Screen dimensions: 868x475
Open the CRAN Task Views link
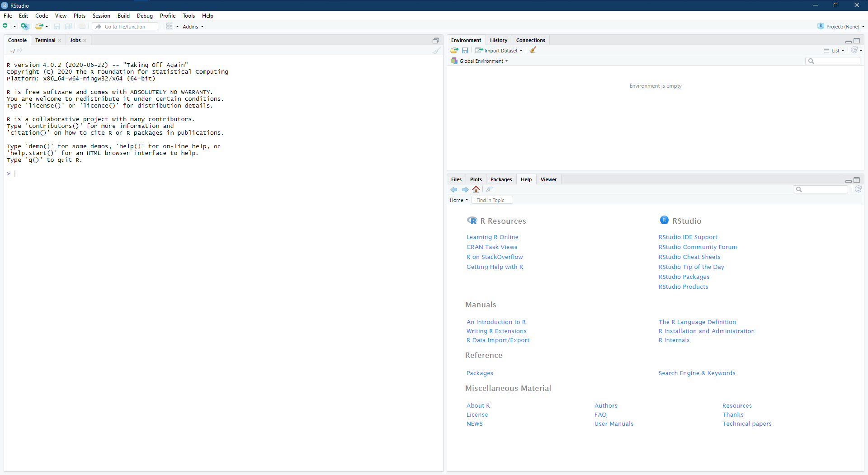[492, 247]
